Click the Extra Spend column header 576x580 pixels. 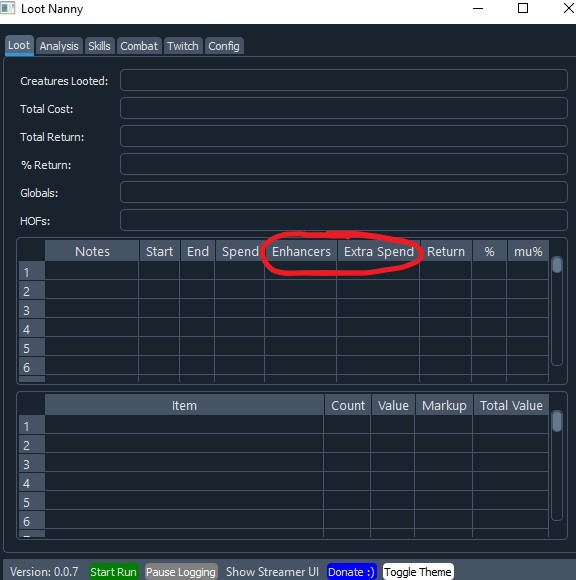(378, 251)
